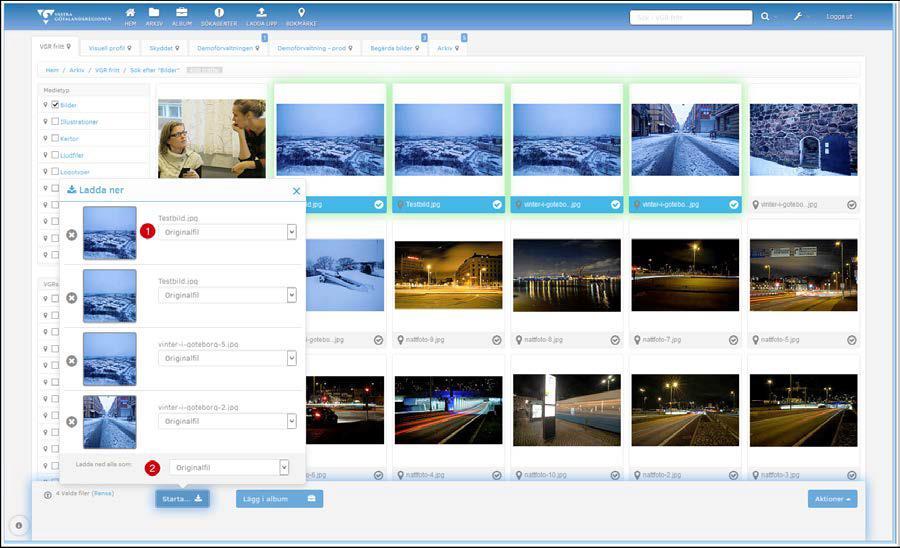Select nattfoto-3.jpg with its checkmark
The height and width of the screenshot is (548, 900).
pyautogui.click(x=852, y=475)
